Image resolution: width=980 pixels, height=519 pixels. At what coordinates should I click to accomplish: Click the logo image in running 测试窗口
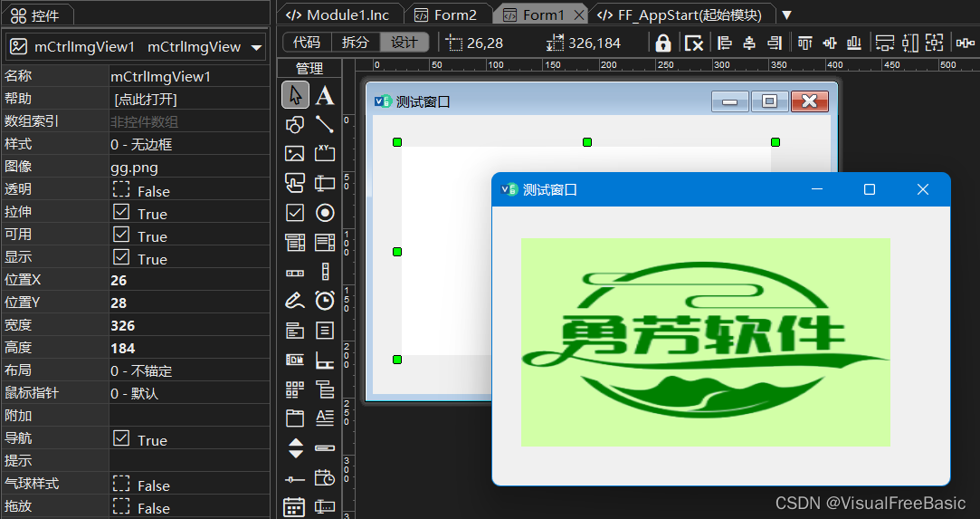706,342
